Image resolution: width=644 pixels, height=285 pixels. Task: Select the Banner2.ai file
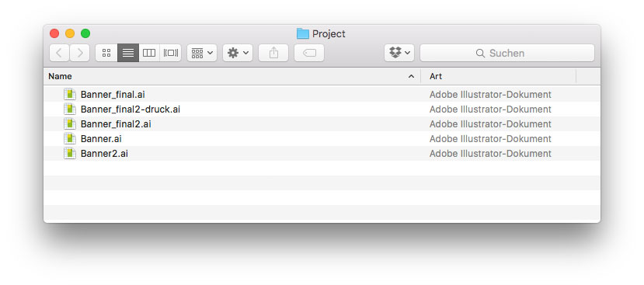322,154
